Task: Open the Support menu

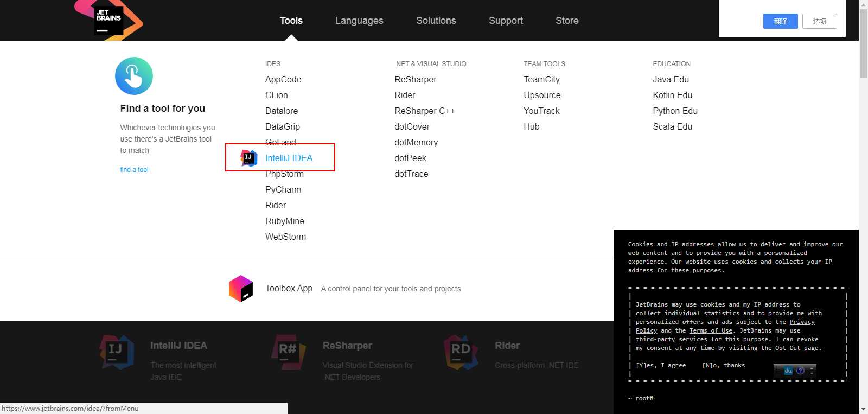Action: coord(506,21)
